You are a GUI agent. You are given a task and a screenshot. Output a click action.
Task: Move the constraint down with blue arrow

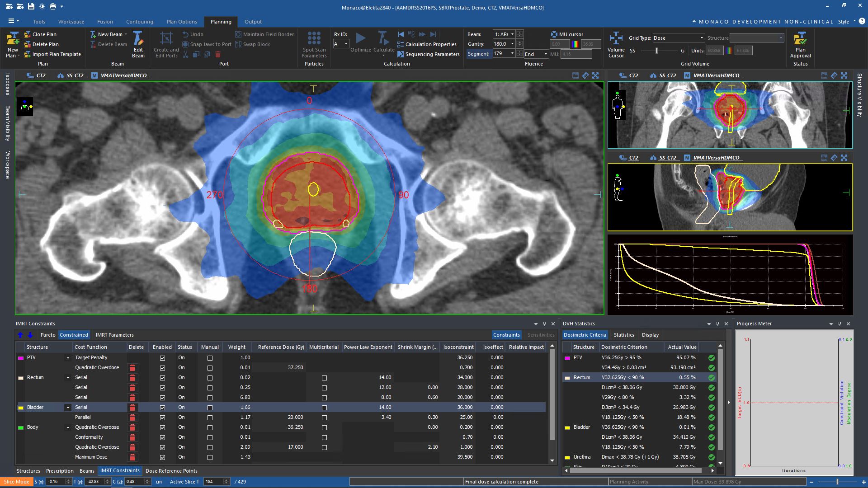[x=30, y=335]
